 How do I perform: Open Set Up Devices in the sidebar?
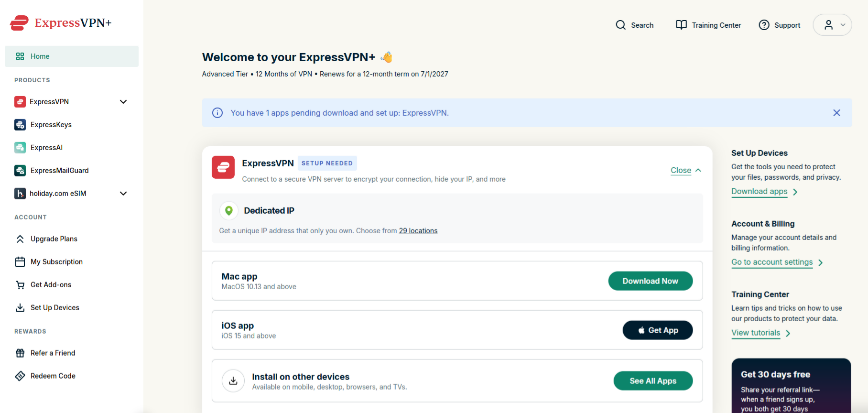tap(55, 308)
